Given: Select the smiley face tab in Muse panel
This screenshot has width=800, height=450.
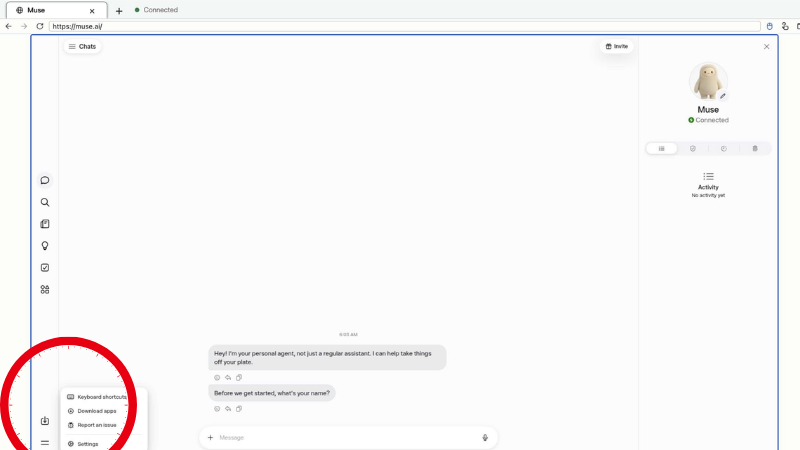Looking at the screenshot, I should [723, 148].
